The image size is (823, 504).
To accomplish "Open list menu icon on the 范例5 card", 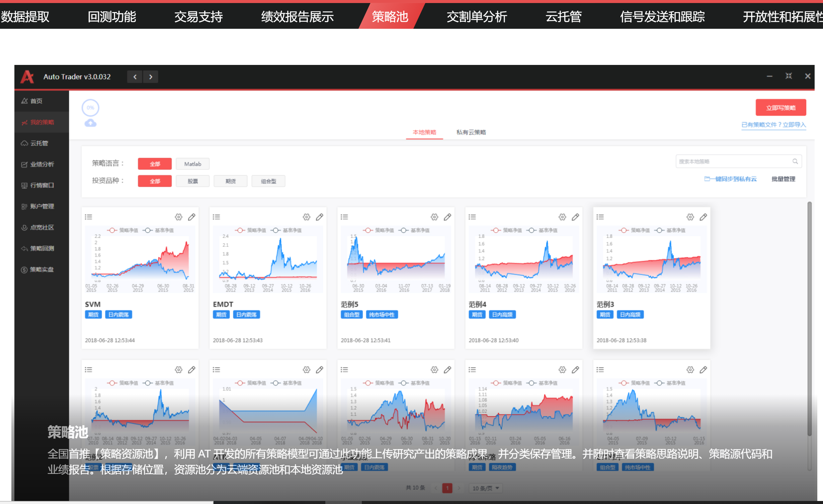I will (x=344, y=217).
